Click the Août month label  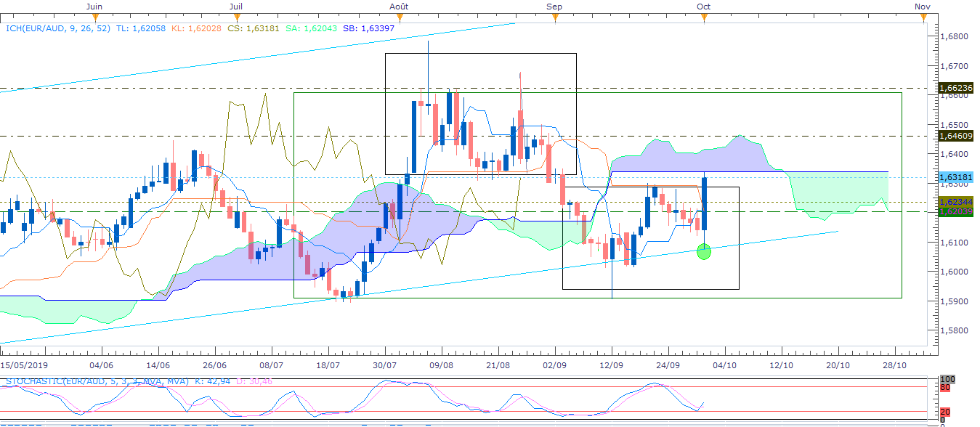(399, 6)
